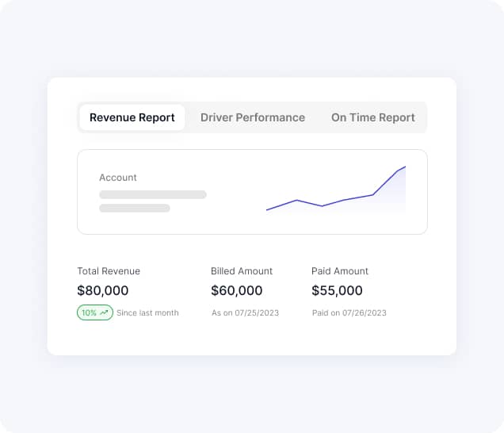This screenshot has width=504, height=433.
Task: Click the $80,000 total revenue value
Action: pyautogui.click(x=103, y=290)
